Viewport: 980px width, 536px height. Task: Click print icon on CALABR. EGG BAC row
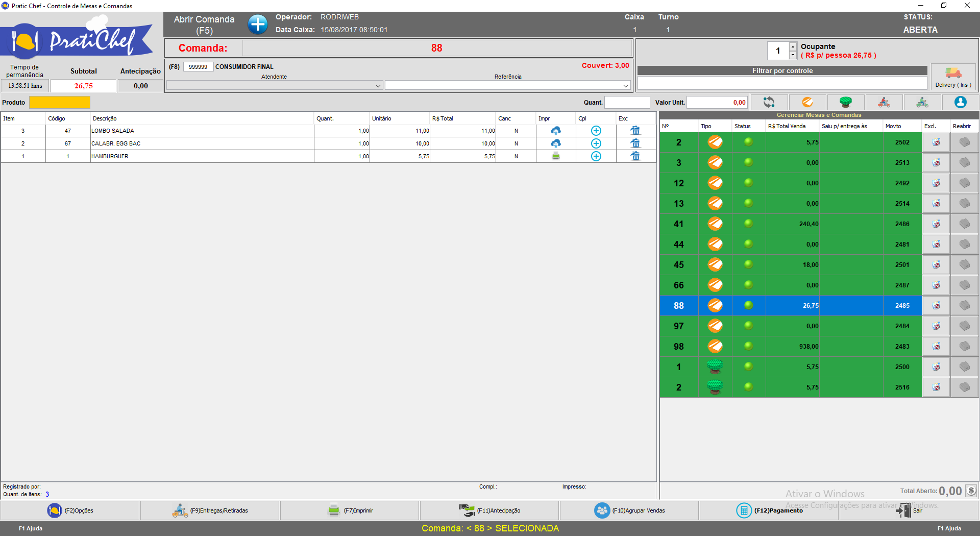555,143
